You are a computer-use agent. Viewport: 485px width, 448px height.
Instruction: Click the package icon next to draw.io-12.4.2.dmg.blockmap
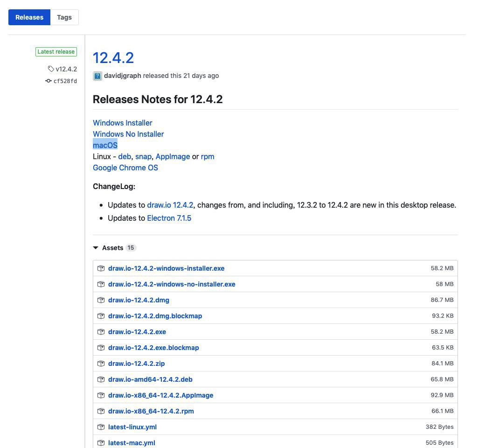[x=101, y=316]
